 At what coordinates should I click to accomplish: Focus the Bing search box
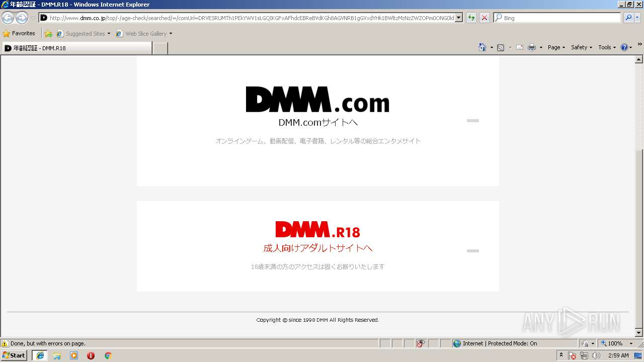(x=557, y=18)
